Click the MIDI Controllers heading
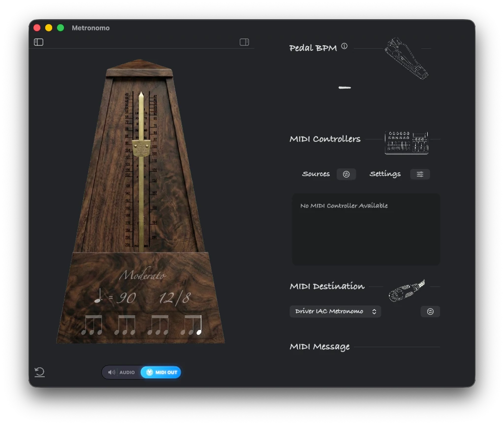Image resolution: width=504 pixels, height=425 pixels. click(x=325, y=139)
